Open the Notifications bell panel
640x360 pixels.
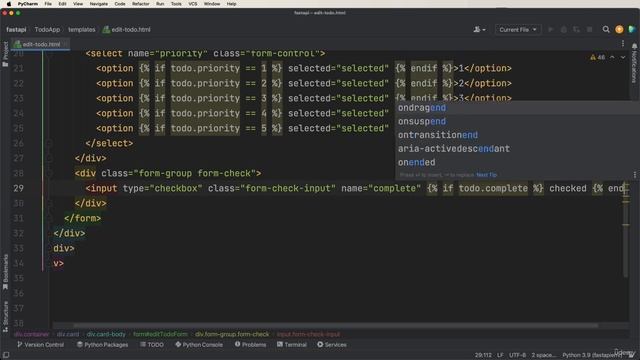coord(634,63)
